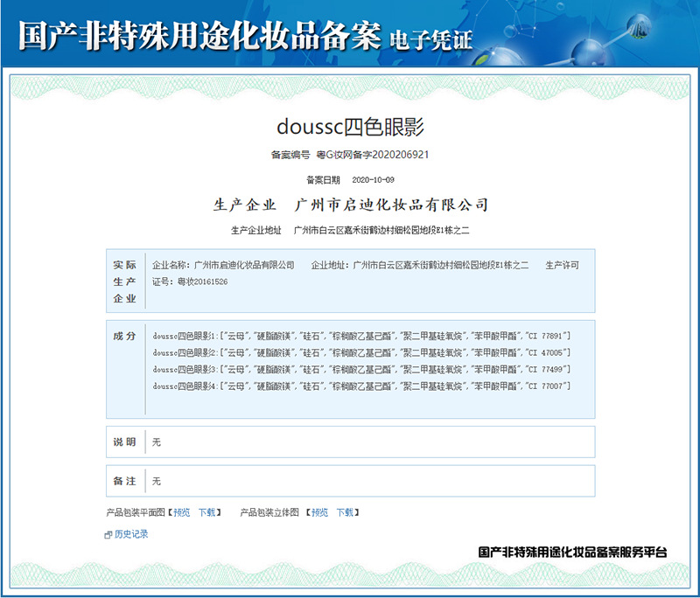
Task: Click the header title 国产非特殊用途化妆品备案
Action: pyautogui.click(x=199, y=35)
